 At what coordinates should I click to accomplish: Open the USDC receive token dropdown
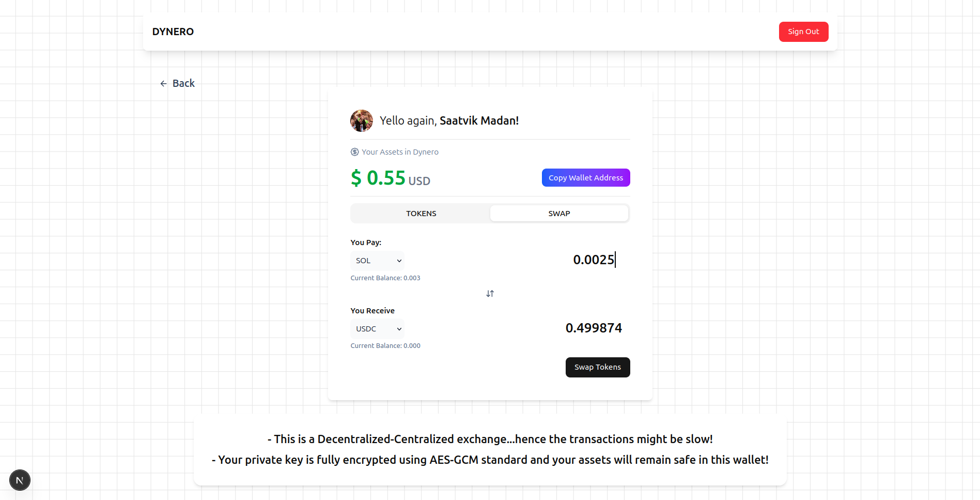pos(377,329)
